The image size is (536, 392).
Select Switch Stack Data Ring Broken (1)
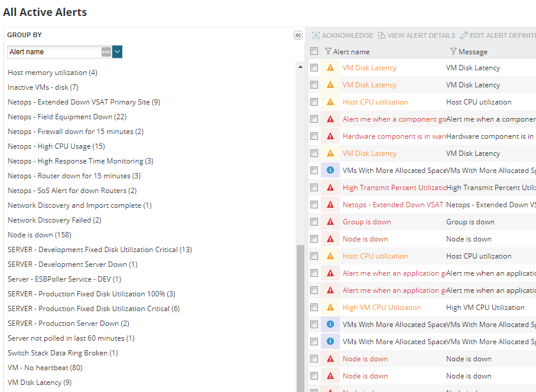pyautogui.click(x=63, y=352)
